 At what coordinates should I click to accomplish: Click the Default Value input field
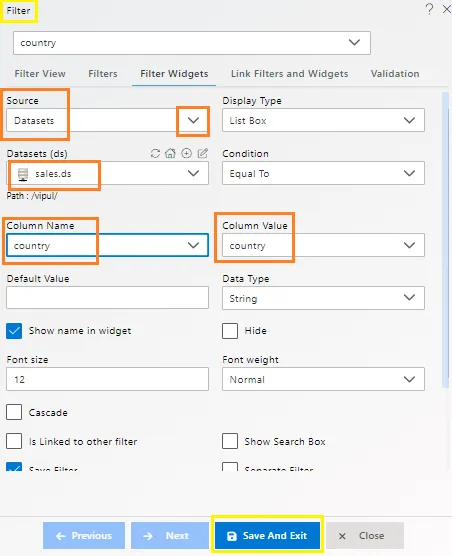(107, 298)
